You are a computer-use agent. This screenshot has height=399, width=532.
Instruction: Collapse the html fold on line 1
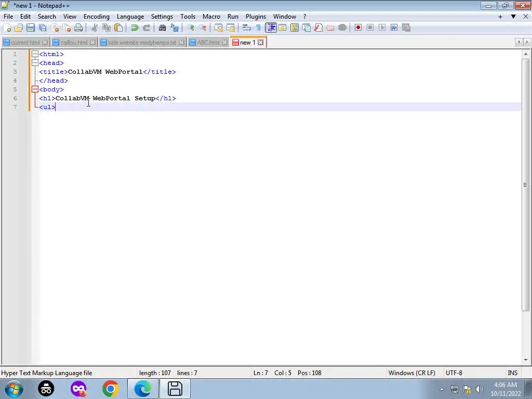(35, 54)
